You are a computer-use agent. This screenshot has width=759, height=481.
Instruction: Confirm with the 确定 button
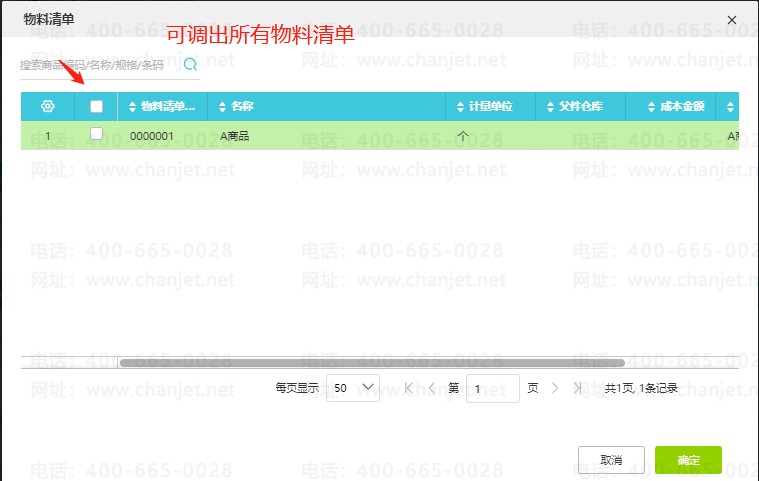(x=688, y=460)
